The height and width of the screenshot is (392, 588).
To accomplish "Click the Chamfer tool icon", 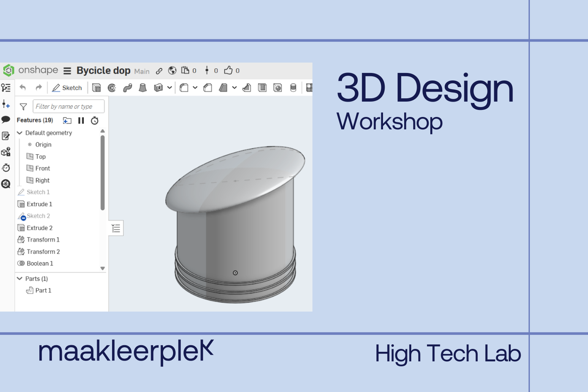I will coord(208,88).
